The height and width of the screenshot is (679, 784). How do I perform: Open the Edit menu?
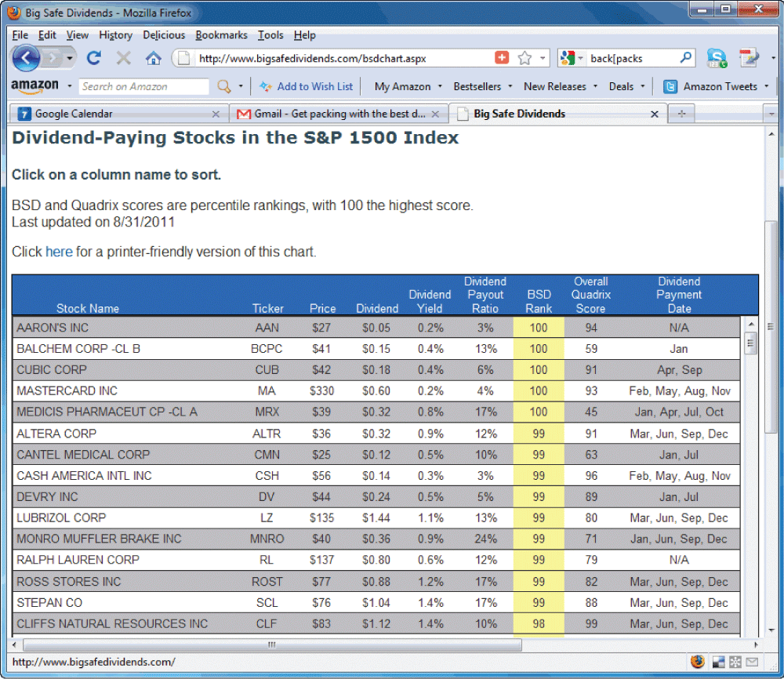coord(47,35)
